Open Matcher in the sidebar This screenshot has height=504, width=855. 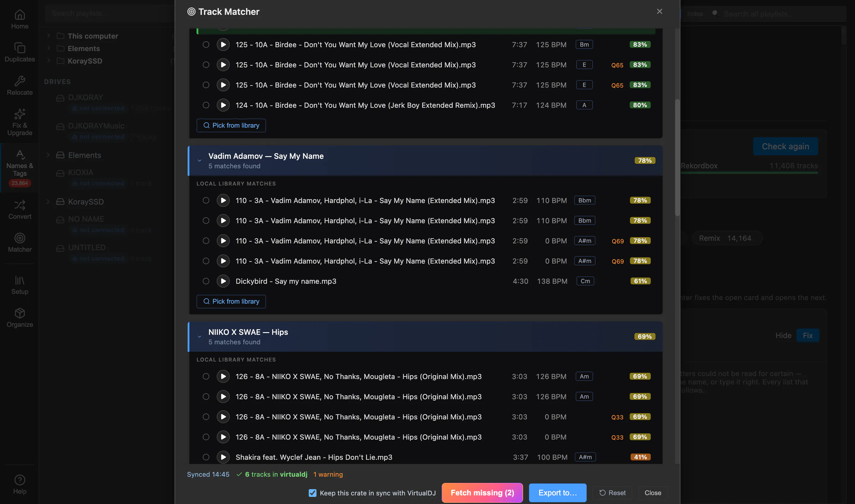point(20,243)
